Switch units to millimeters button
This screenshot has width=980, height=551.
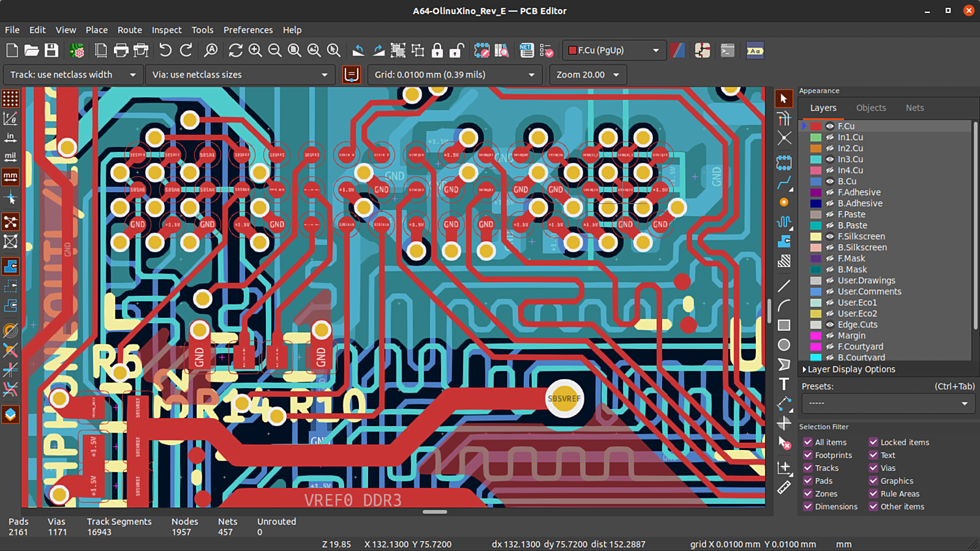point(10,177)
